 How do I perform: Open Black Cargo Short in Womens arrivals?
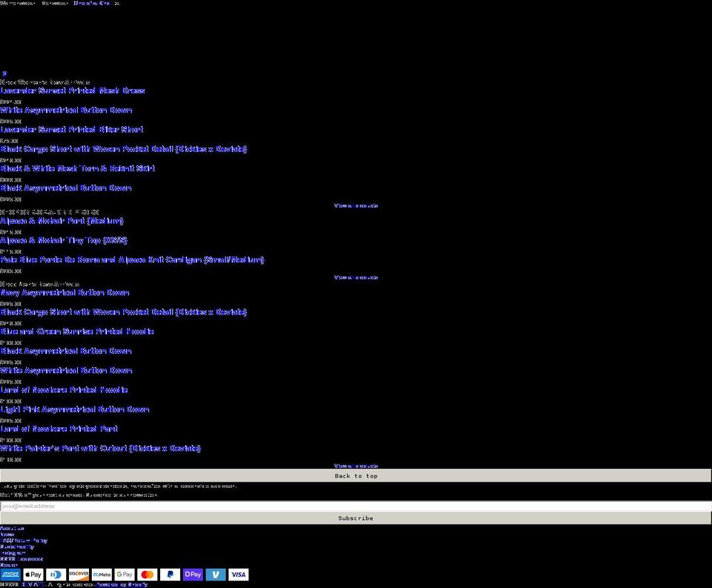(124, 149)
